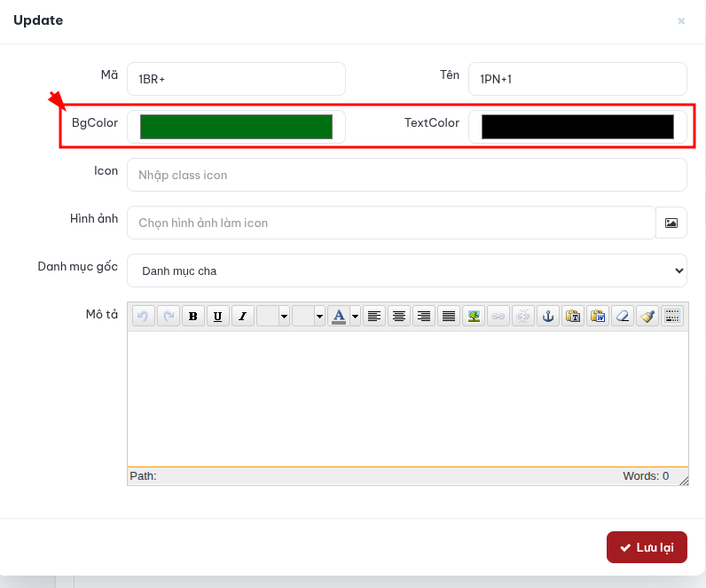Click the Icon class input field

tap(407, 175)
